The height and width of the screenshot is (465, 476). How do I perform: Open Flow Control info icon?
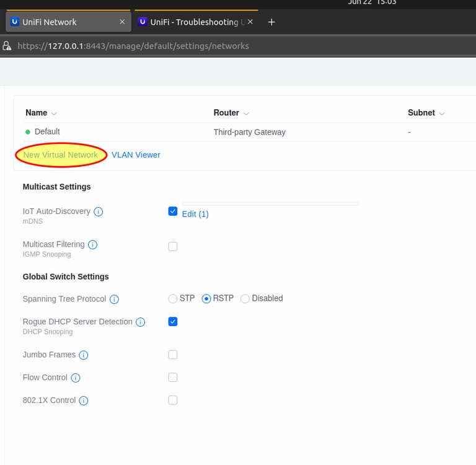point(76,378)
